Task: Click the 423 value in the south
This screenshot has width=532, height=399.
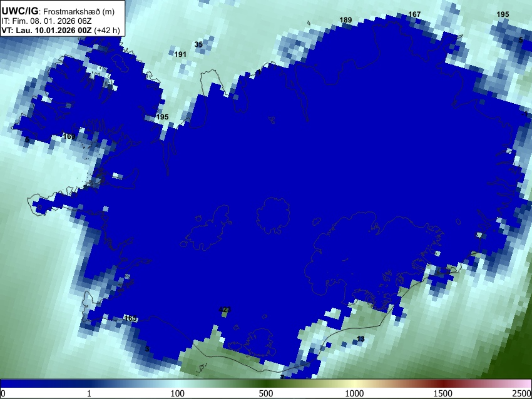Action: pos(225,310)
